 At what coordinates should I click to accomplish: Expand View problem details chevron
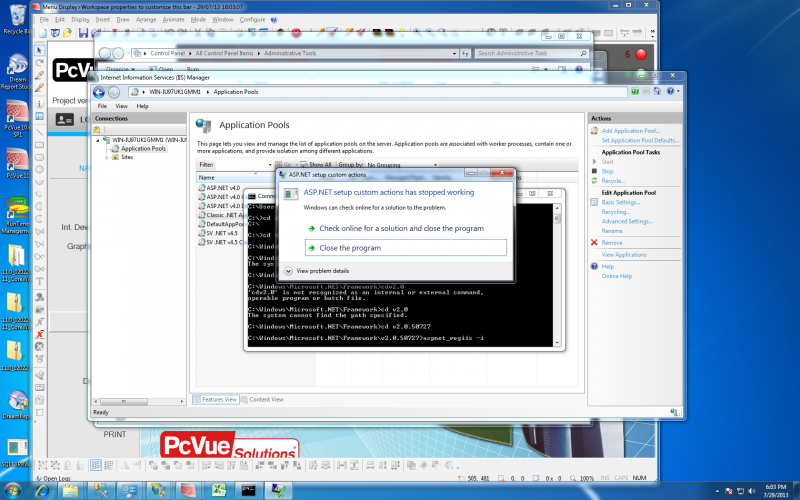[x=288, y=271]
